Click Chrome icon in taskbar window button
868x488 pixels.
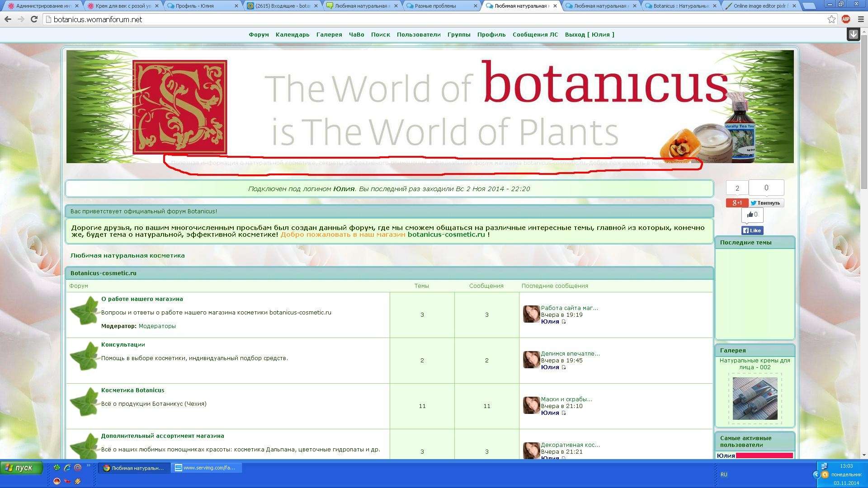click(106, 468)
